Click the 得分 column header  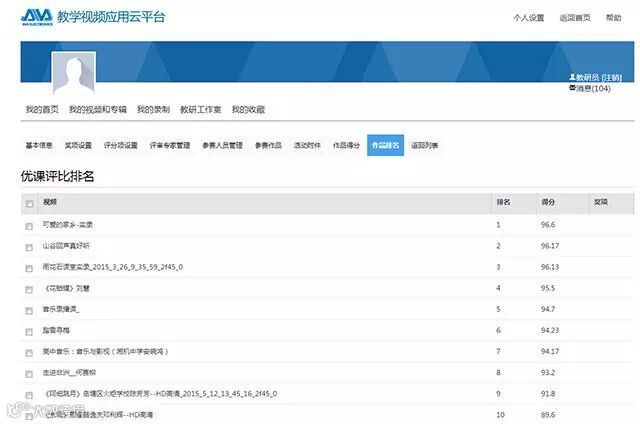548,202
